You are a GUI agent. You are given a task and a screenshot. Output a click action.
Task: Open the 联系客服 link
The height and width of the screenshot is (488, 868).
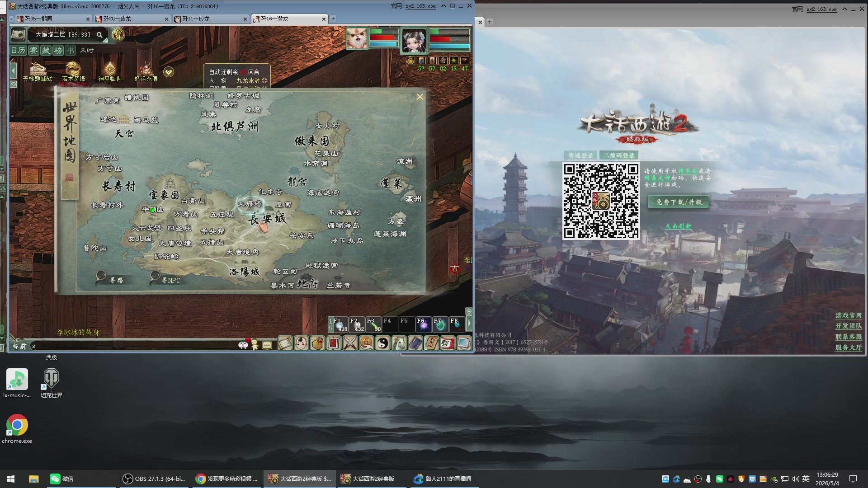849,337
